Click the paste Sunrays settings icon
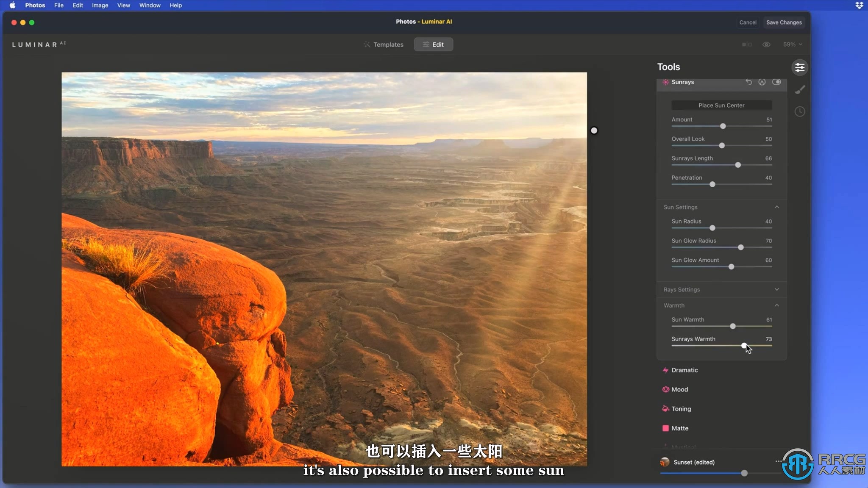The height and width of the screenshot is (488, 868). 762,82
